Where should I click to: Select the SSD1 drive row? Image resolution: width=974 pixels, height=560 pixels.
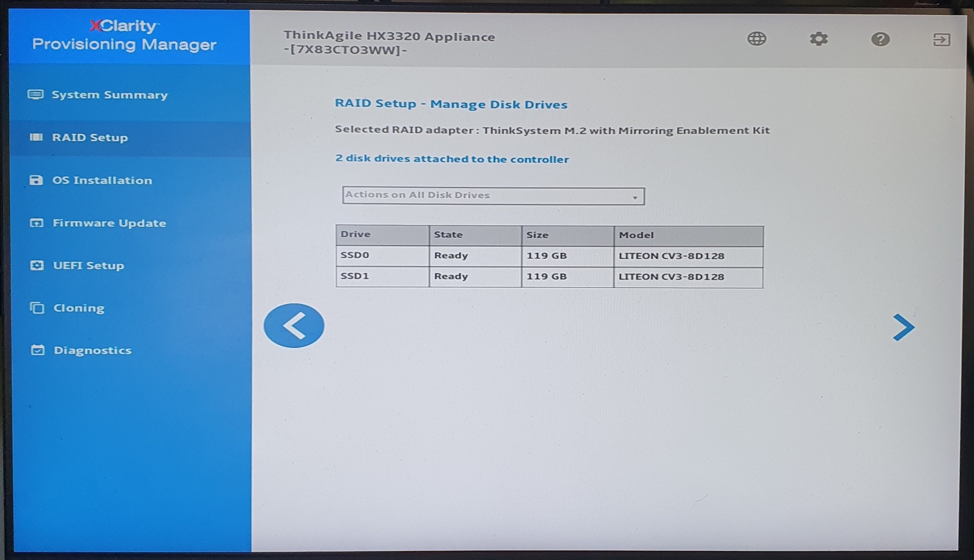click(x=549, y=277)
